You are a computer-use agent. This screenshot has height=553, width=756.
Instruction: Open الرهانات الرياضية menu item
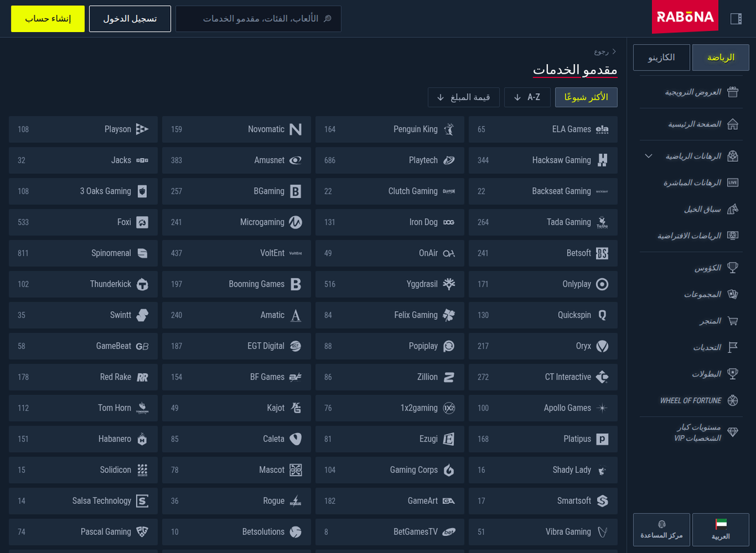point(693,156)
